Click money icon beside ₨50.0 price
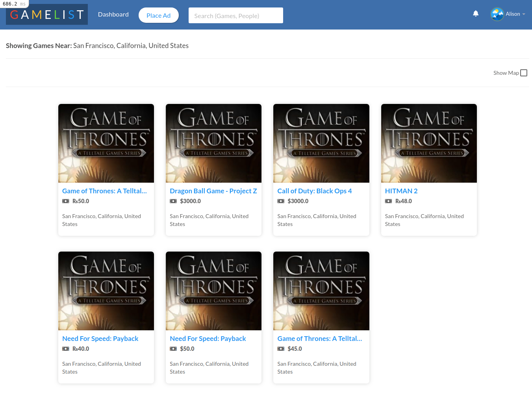 pos(66,201)
